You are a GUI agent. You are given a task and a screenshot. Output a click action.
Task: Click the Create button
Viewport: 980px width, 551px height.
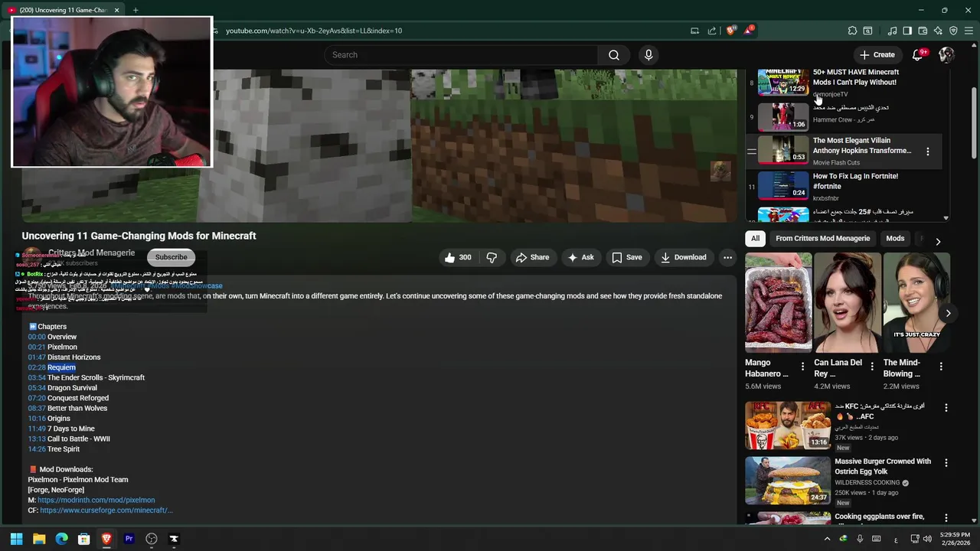[877, 55]
